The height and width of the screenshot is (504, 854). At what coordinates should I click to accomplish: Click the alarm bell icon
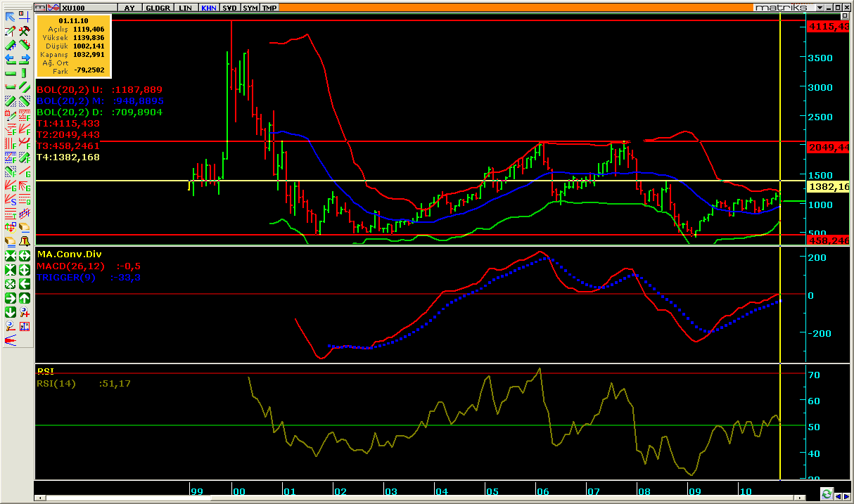click(24, 241)
